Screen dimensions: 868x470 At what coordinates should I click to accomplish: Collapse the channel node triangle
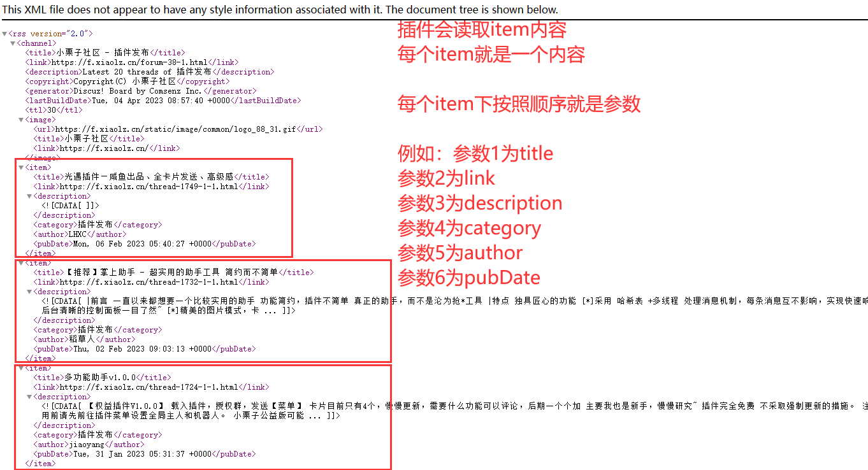pos(13,43)
